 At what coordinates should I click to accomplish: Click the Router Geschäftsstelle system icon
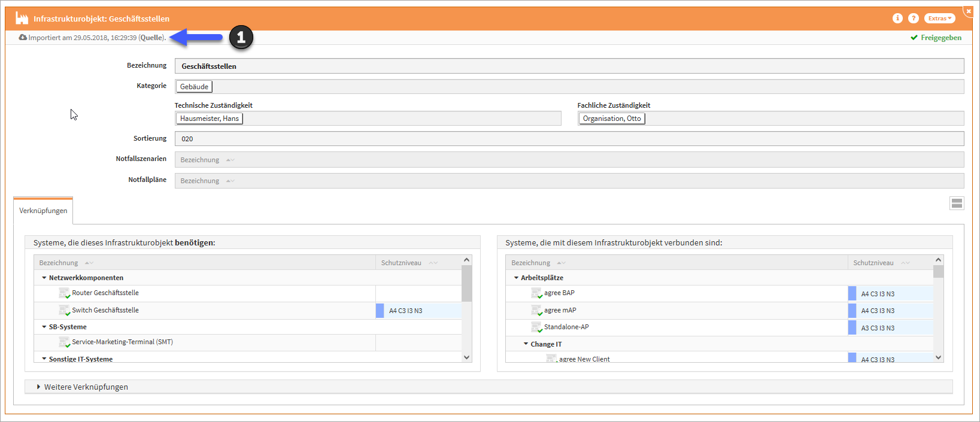(64, 293)
